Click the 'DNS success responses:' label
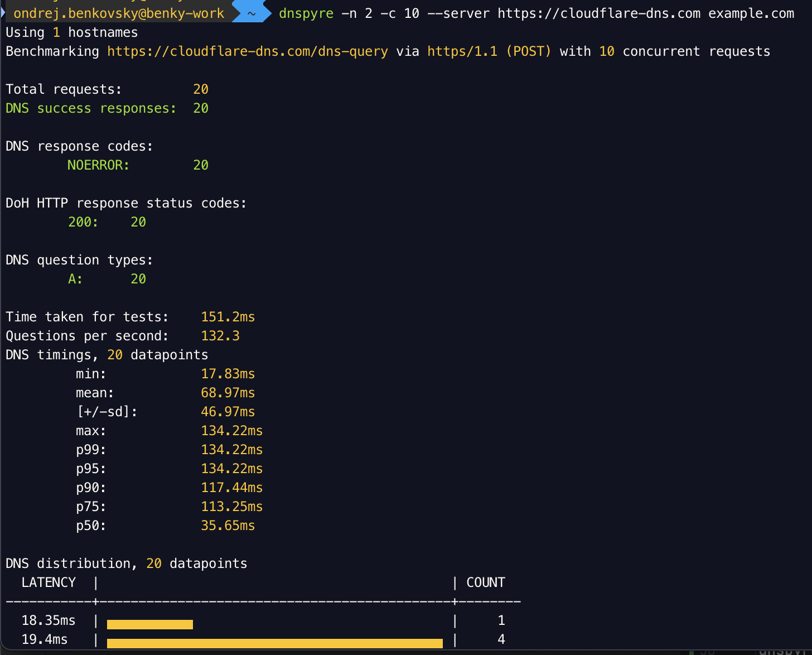This screenshot has height=655, width=812. coord(91,108)
